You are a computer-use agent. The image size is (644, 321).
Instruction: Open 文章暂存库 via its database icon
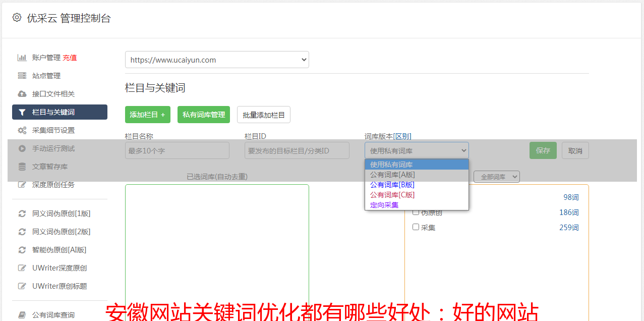(x=22, y=167)
